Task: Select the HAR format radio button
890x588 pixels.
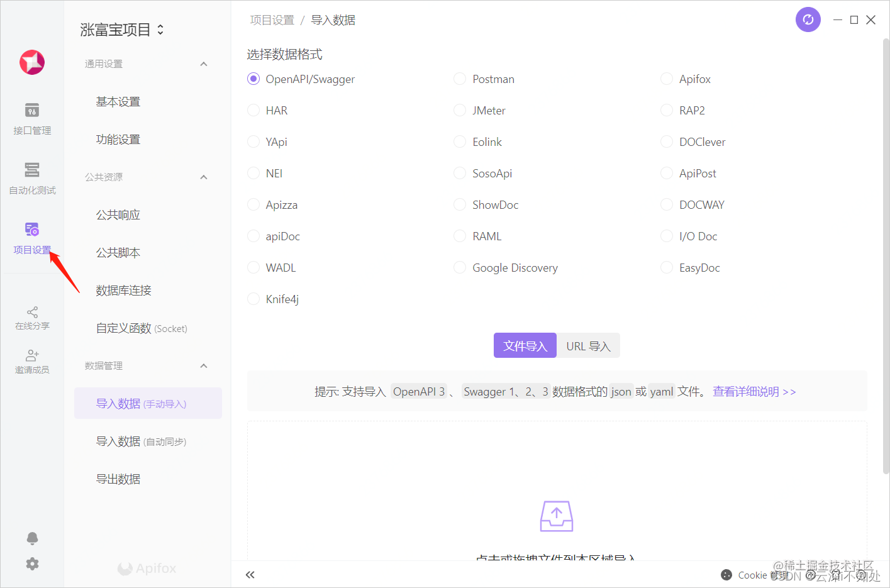Action: click(253, 111)
